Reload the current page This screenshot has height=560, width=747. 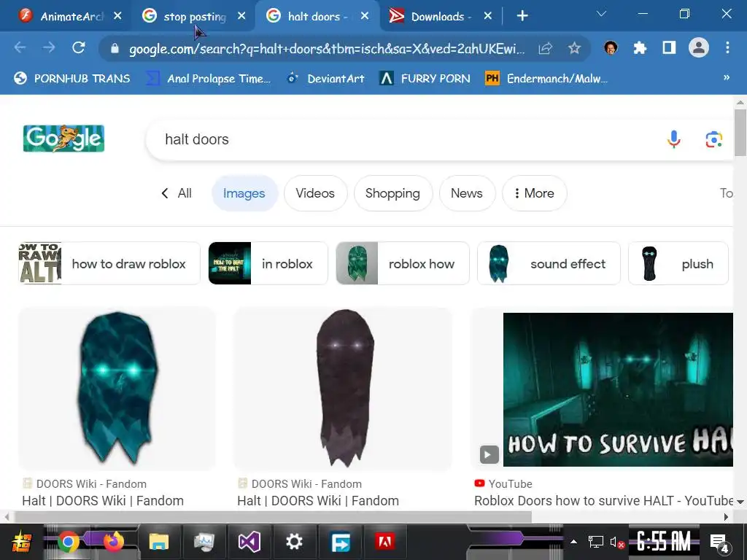(79, 47)
